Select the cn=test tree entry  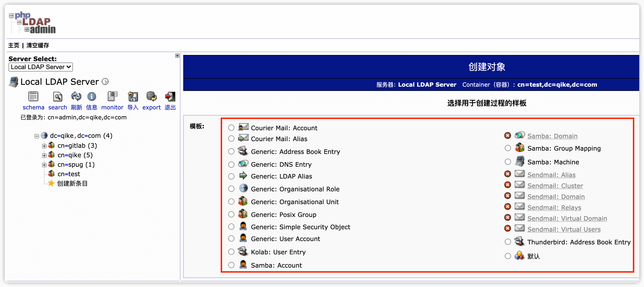pos(69,174)
